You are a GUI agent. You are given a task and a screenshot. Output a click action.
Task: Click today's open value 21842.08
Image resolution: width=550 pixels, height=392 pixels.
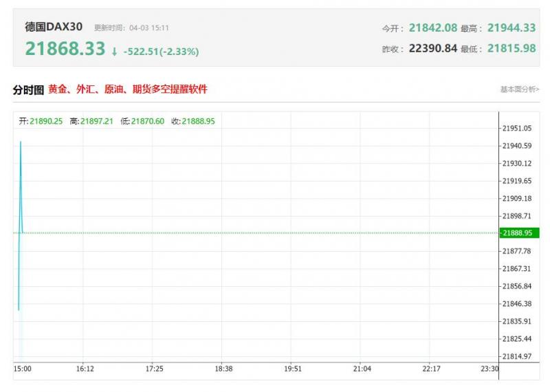pyautogui.click(x=433, y=28)
